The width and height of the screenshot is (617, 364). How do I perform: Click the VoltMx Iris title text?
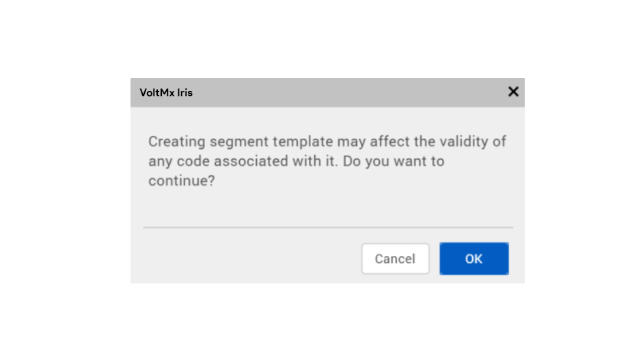tap(165, 92)
